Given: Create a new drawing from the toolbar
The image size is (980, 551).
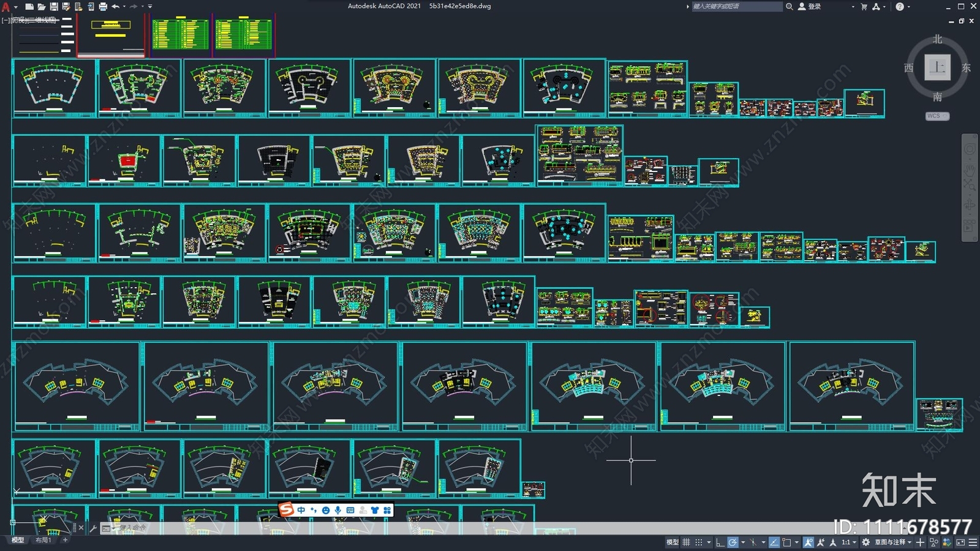Looking at the screenshot, I should [x=29, y=7].
